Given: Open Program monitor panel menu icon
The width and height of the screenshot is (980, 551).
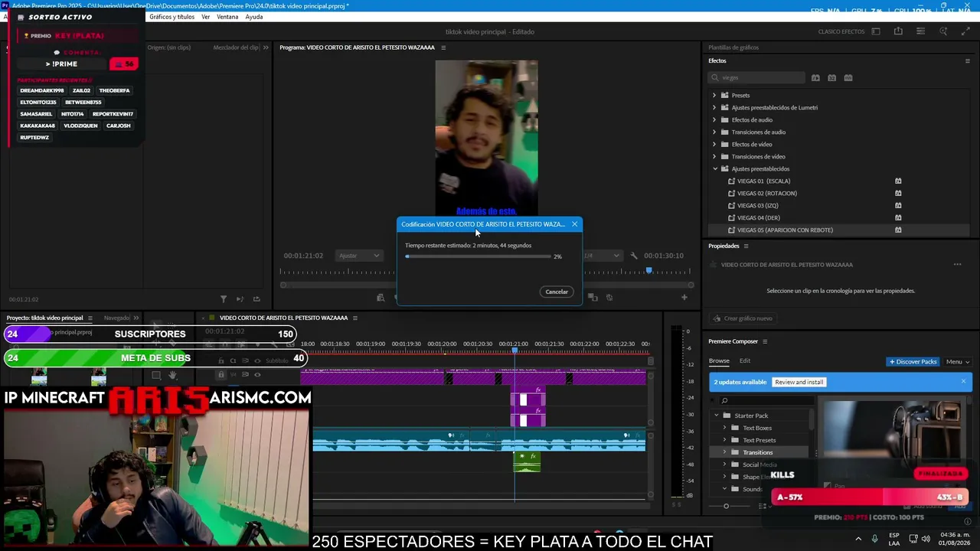Looking at the screenshot, I should pyautogui.click(x=443, y=47).
